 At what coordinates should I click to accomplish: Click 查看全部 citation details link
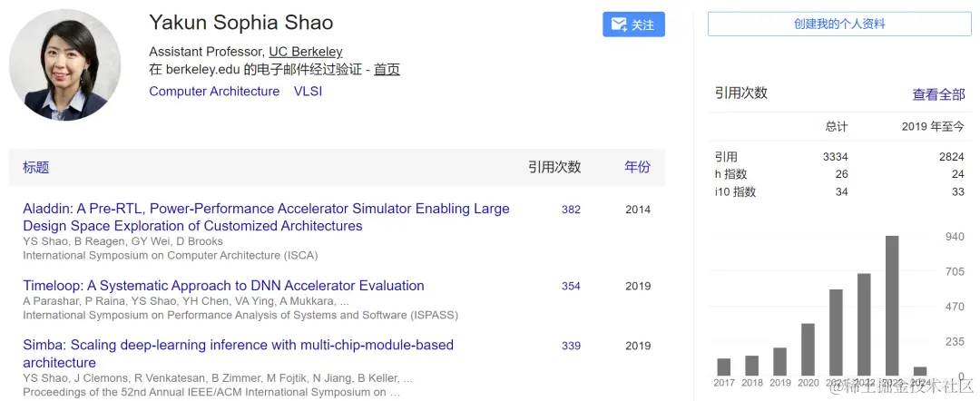pos(939,94)
